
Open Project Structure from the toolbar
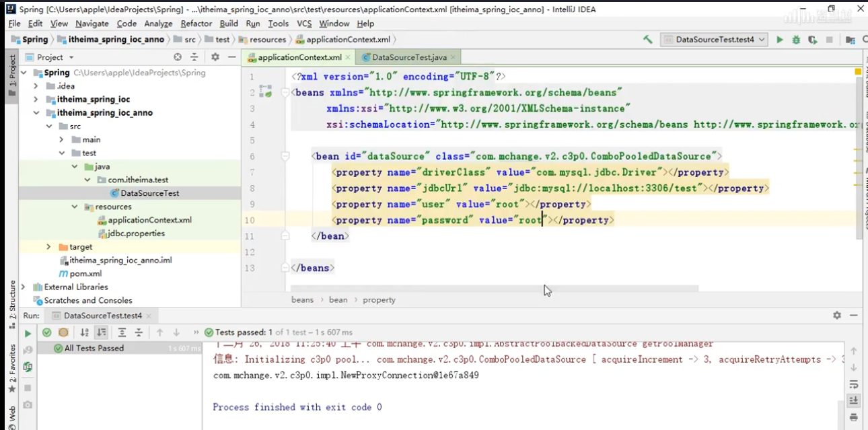851,40
